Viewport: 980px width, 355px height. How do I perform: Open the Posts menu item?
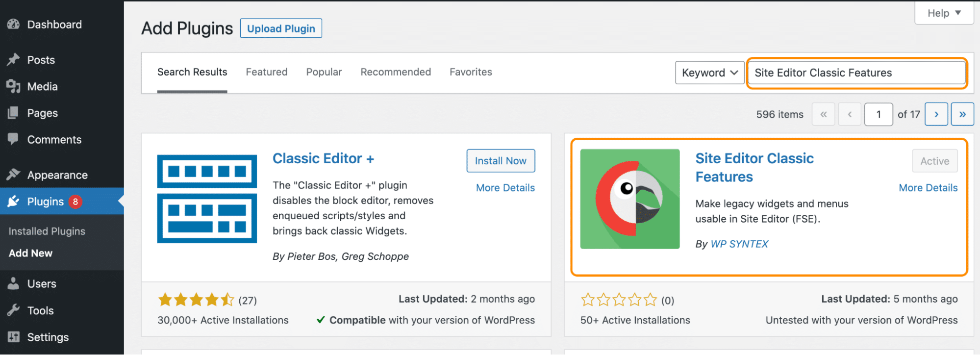[x=62, y=60]
